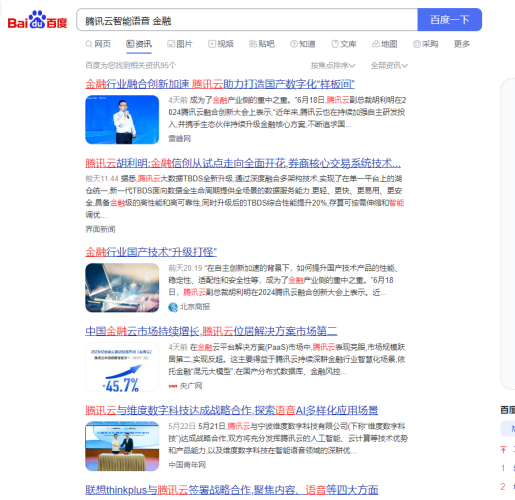The width and height of the screenshot is (515, 500).
Task: Select the 资讯 tab
Action: tap(139, 44)
